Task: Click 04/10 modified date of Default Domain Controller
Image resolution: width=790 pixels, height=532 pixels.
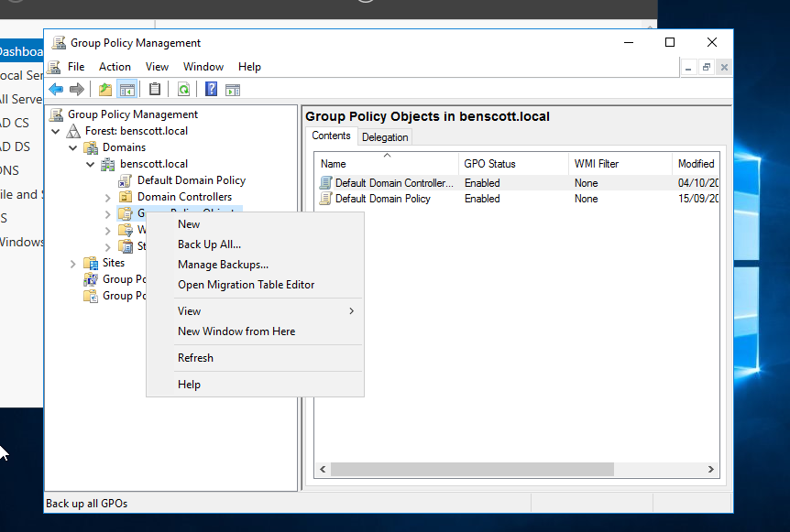Action: tap(697, 183)
